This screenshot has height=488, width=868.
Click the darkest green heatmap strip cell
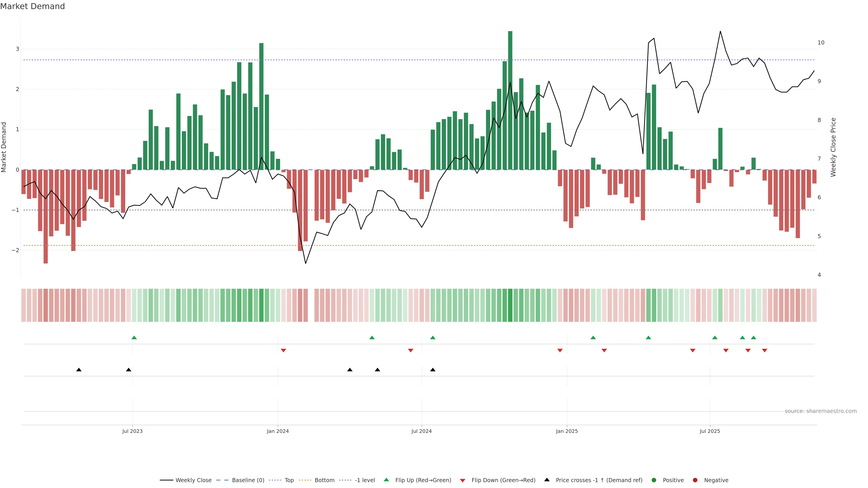pos(510,305)
